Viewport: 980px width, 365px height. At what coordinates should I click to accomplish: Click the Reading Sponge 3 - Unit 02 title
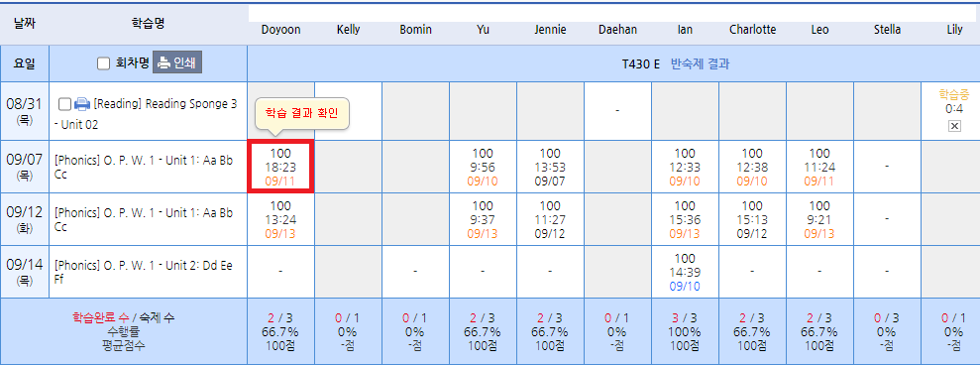point(147,114)
